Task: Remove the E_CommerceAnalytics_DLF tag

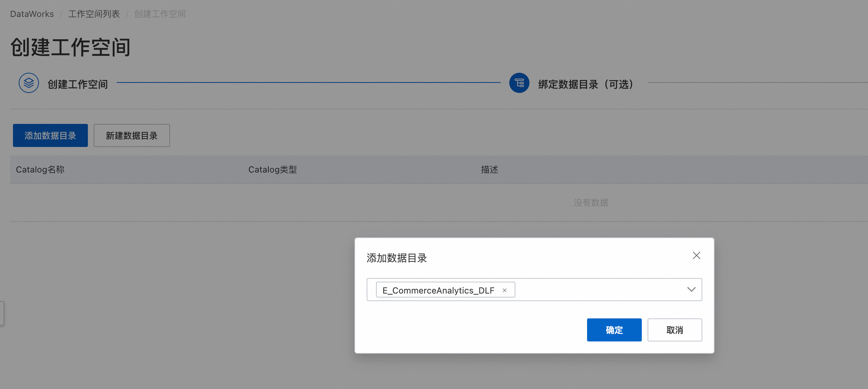Action: 505,290
